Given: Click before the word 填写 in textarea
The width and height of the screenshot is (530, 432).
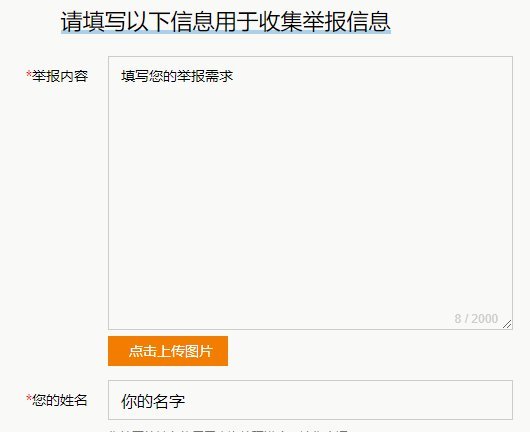Looking at the screenshot, I should (121, 76).
